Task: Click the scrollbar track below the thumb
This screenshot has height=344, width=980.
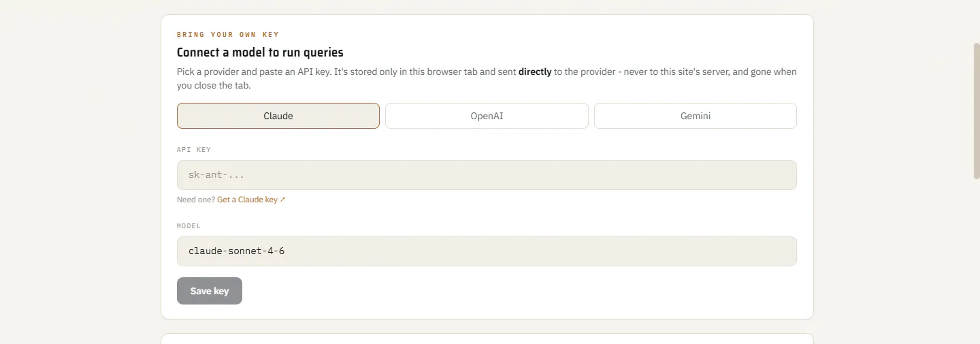Action: (x=977, y=262)
